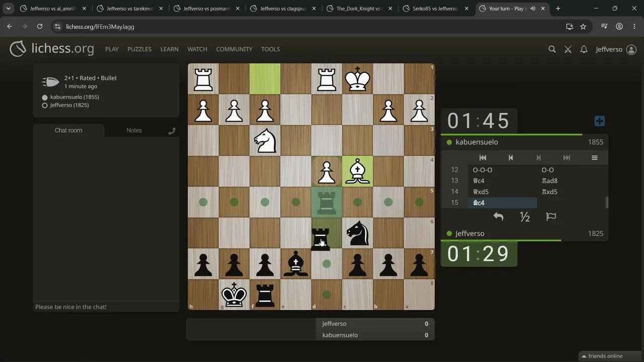Jump to the last move
This screenshot has height=362, width=644.
click(567, 158)
